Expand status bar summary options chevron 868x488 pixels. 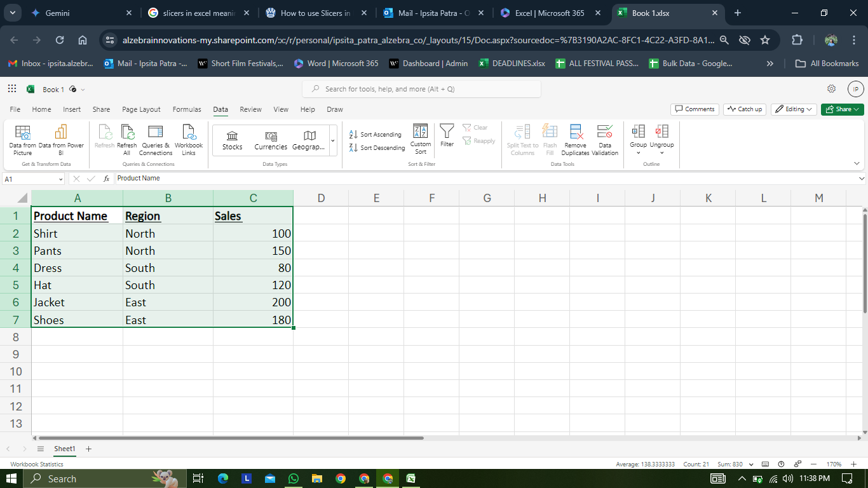752,464
